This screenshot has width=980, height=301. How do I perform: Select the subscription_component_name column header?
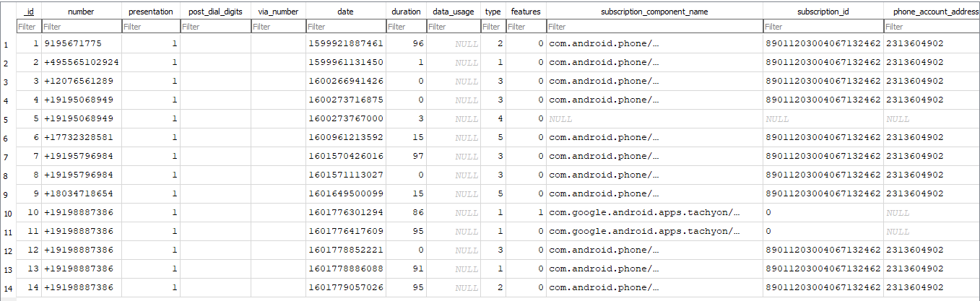click(654, 12)
